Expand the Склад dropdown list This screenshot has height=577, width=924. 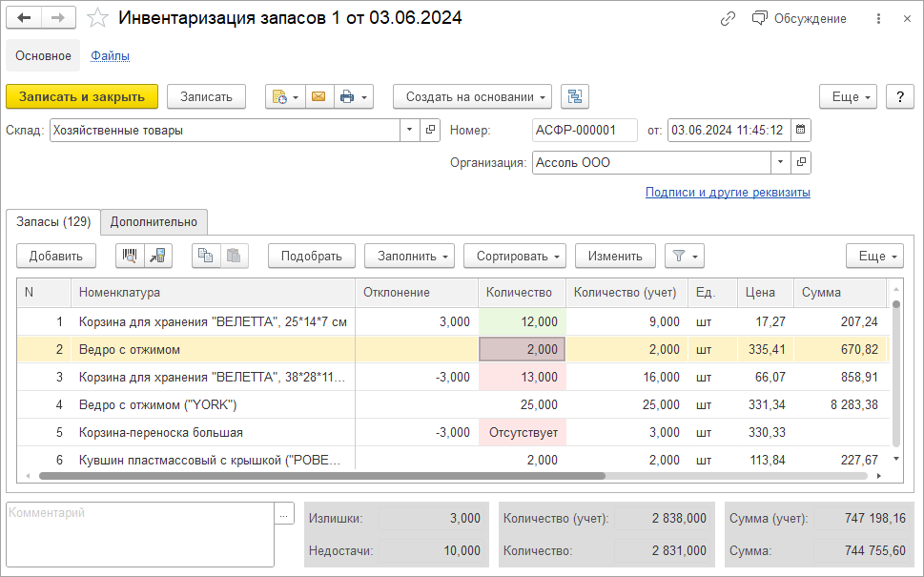coord(410,130)
